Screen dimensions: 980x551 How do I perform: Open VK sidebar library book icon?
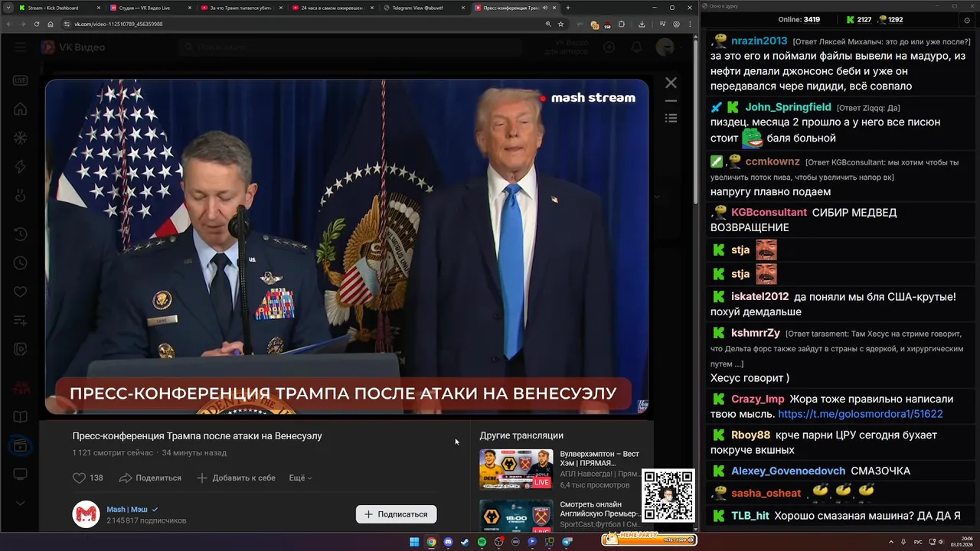[x=20, y=417]
